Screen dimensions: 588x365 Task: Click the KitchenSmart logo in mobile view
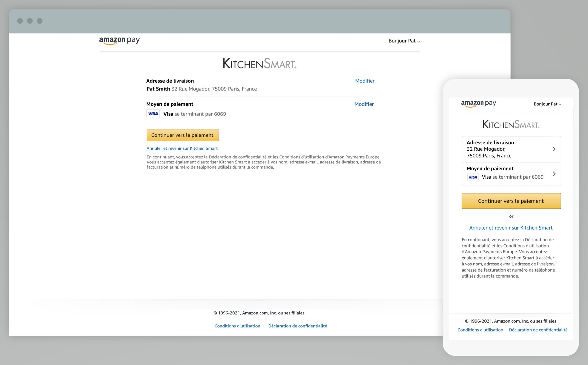(511, 125)
